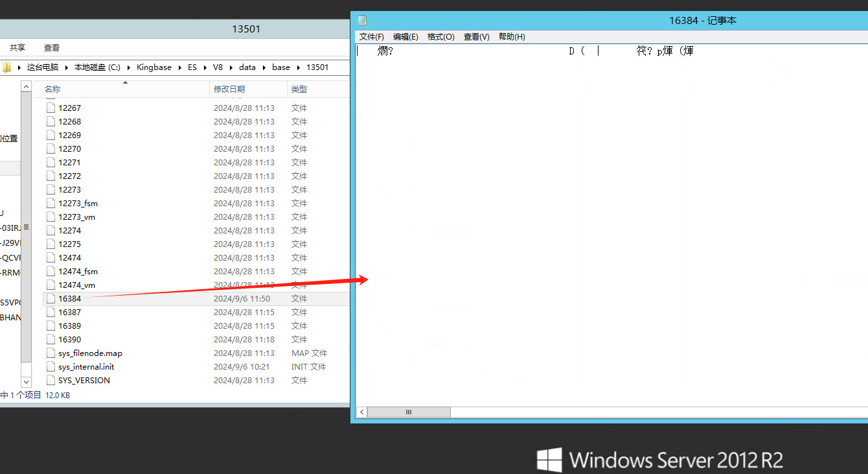Viewport: 868px width, 474px height.
Task: Click data in the breadcrumb path
Action: [x=247, y=67]
